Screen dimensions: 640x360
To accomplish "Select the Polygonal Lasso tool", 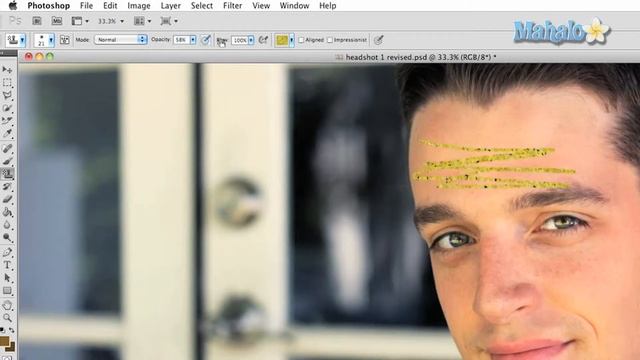I will tap(7, 96).
